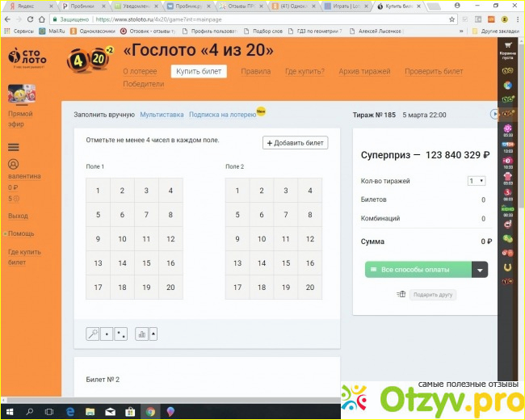Expand payment methods dropdown arrow
The height and width of the screenshot is (420, 525).
pyautogui.click(x=480, y=270)
